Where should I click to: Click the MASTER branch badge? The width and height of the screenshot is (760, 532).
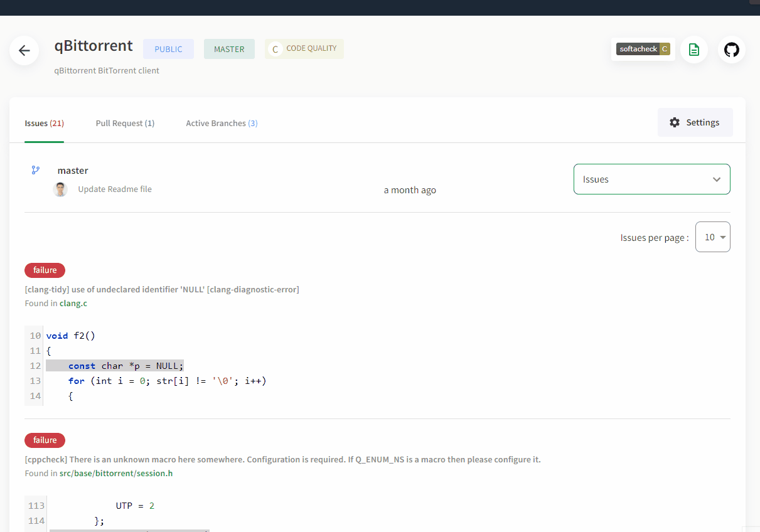pyautogui.click(x=229, y=49)
